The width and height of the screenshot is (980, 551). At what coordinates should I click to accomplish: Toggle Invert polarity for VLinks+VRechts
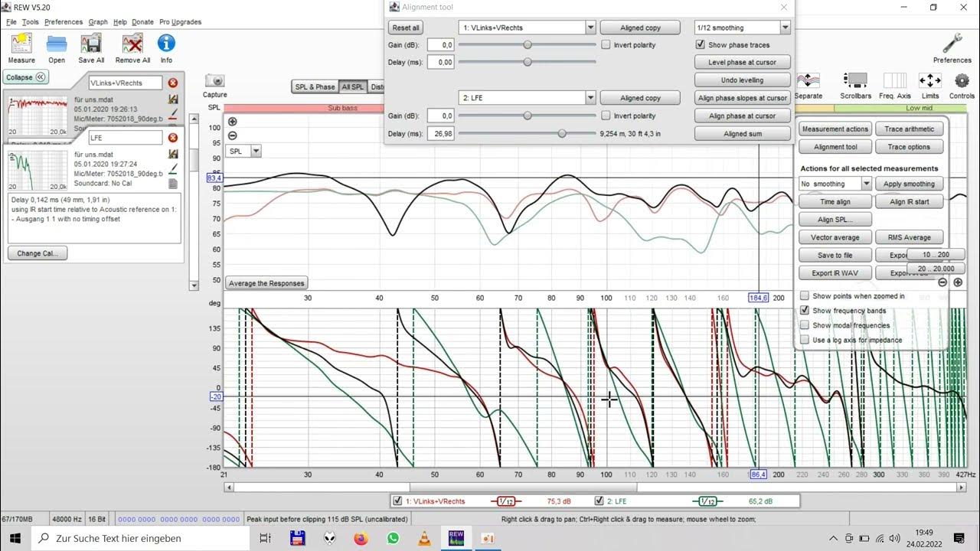coord(606,45)
